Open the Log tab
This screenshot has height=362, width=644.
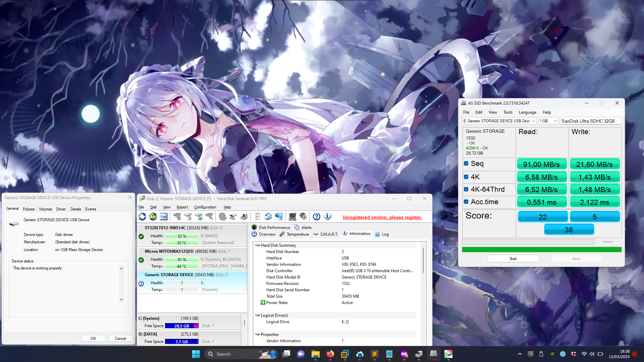(x=382, y=234)
